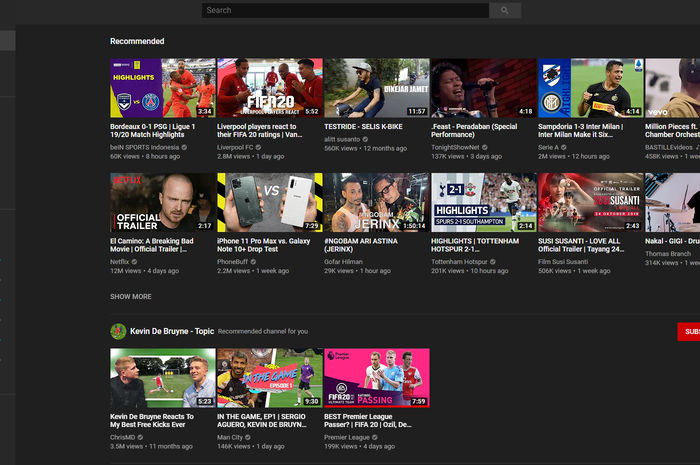Open beIN SPORTS Indonesia channel link
Viewport: 700px width, 465px height.
(x=145, y=147)
